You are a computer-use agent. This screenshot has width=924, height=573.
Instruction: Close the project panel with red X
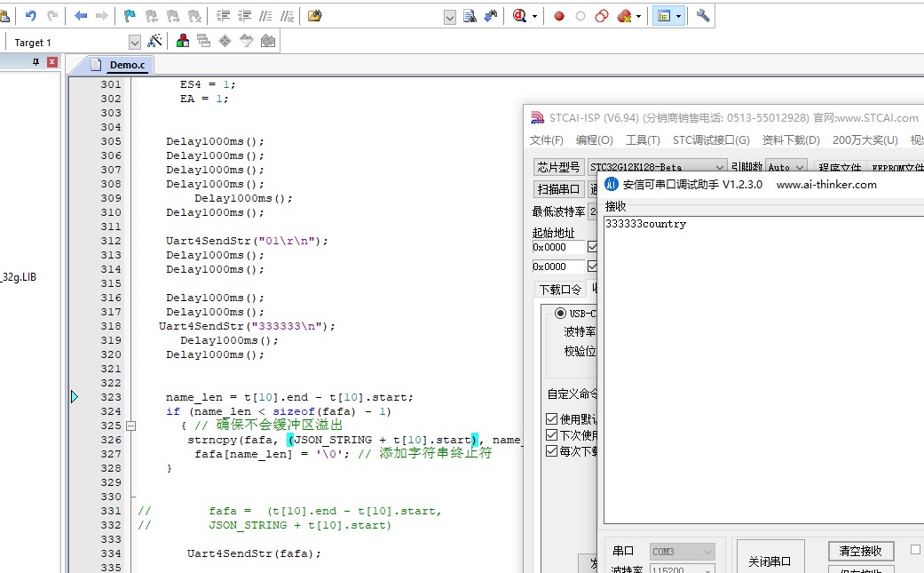(52, 62)
